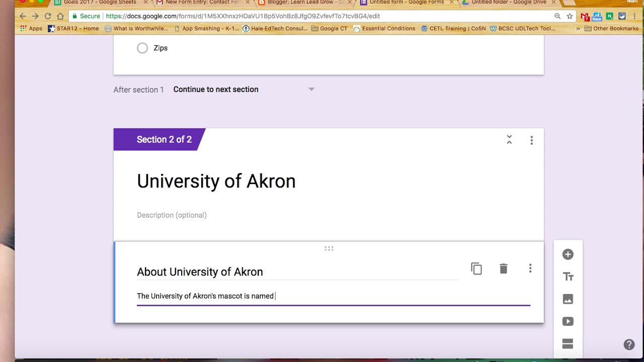Open the Gmail extension icon with badge
Image resolution: width=644 pixels, height=362 pixels.
585,17
